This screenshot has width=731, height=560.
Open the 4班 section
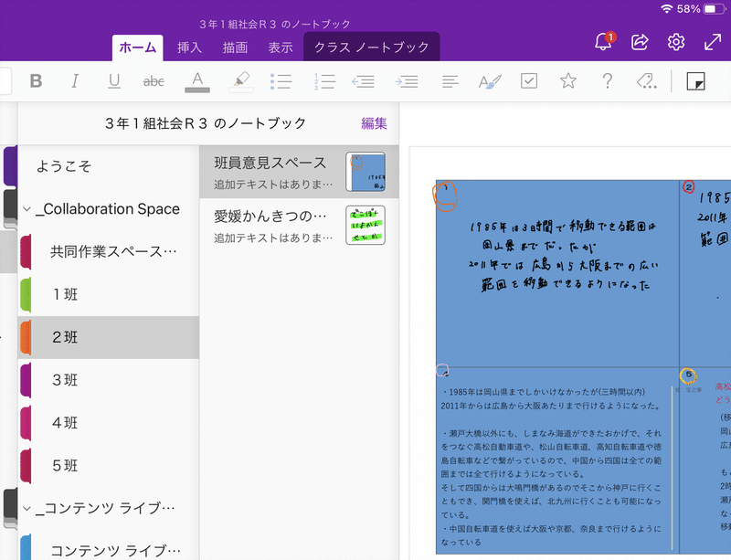108,423
